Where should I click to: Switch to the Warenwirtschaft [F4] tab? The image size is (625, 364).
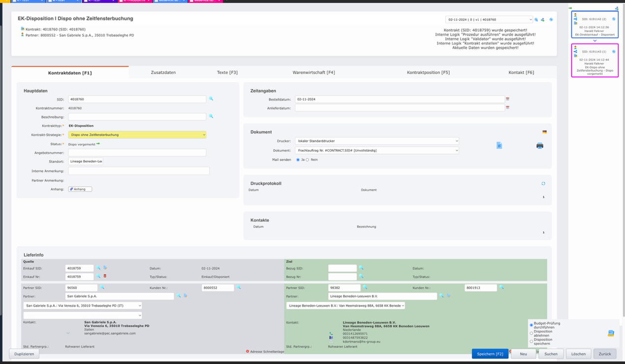pyautogui.click(x=313, y=72)
